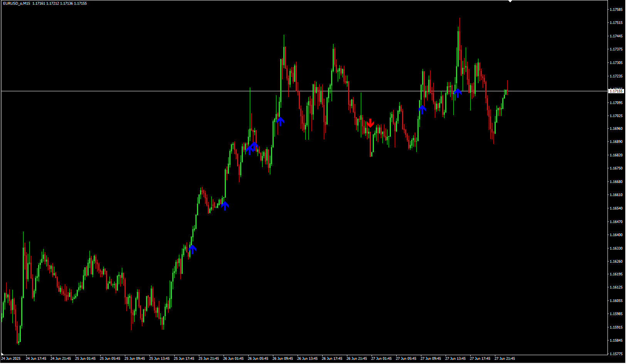Select blue up arrow above 27 Jun 09:45
The image size is (626, 364).
click(x=422, y=109)
